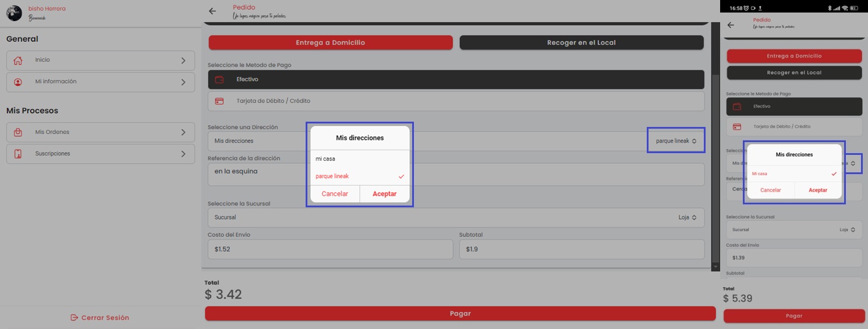Switch to desktop Entrega a Domicilio tab
868x329 pixels.
(x=330, y=43)
